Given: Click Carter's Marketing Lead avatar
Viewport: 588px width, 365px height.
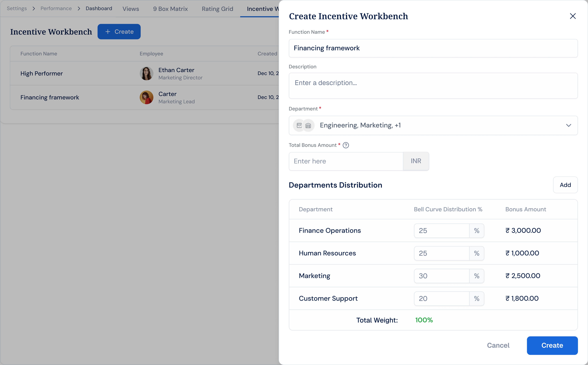Looking at the screenshot, I should click(x=146, y=97).
